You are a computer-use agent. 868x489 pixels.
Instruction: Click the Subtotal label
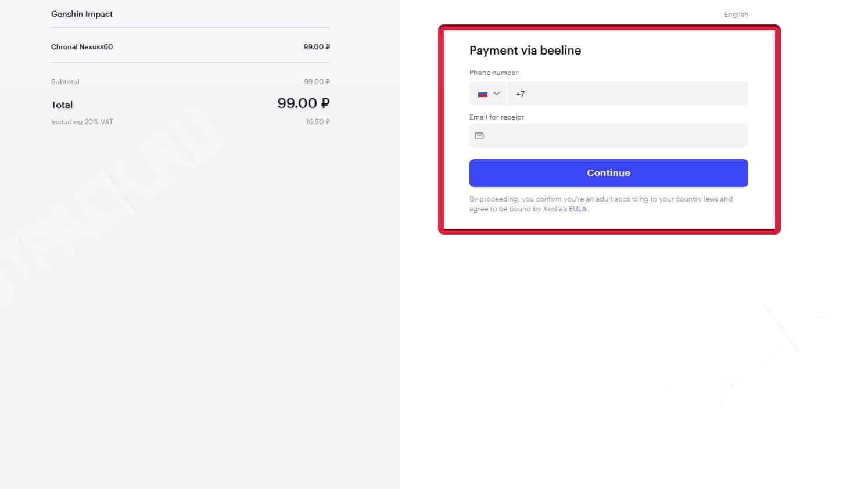tap(65, 82)
